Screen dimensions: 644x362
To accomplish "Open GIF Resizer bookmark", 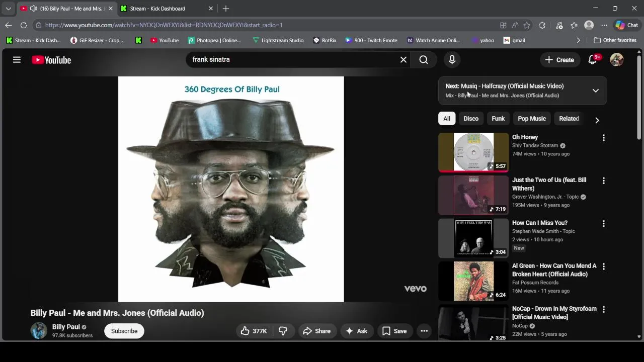I will [97, 40].
